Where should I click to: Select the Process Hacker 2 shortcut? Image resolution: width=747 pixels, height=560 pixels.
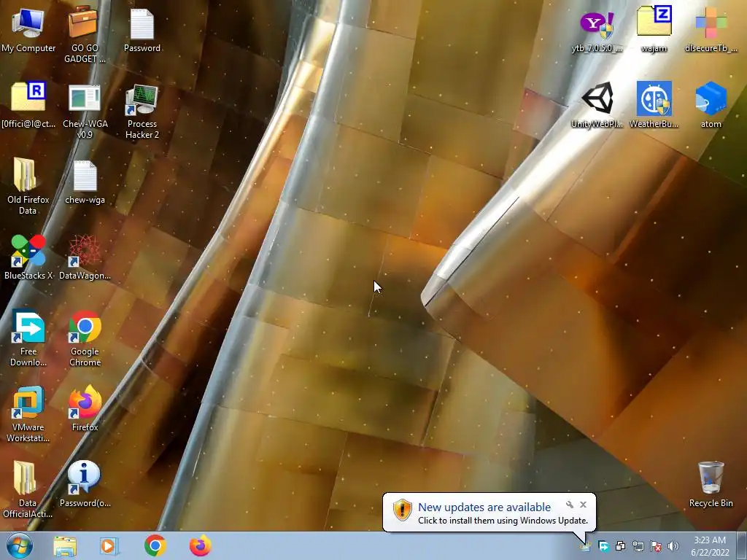(x=142, y=112)
